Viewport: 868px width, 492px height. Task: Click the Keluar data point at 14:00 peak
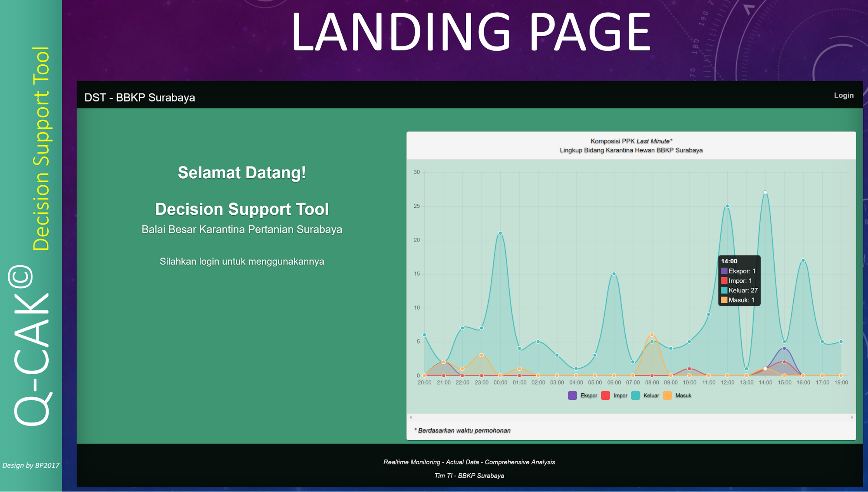coord(765,193)
